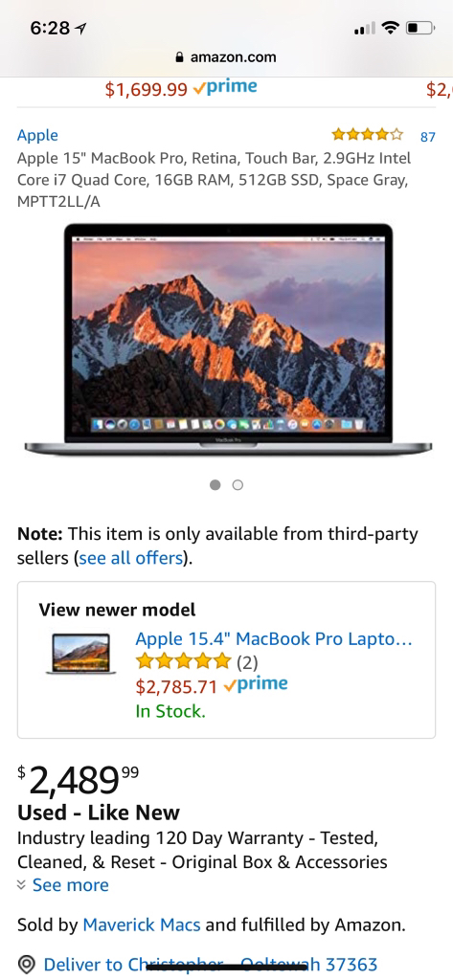
Task: Select the second image carousel dot
Action: click(x=238, y=485)
